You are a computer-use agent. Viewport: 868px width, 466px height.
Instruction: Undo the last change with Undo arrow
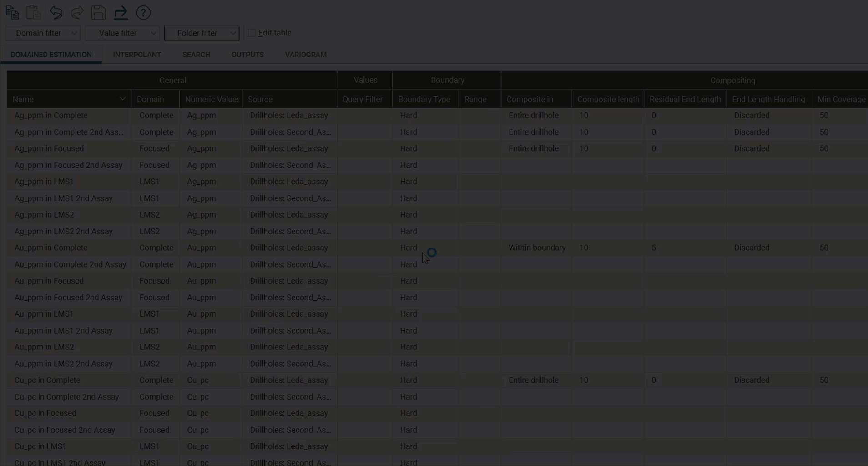(56, 13)
